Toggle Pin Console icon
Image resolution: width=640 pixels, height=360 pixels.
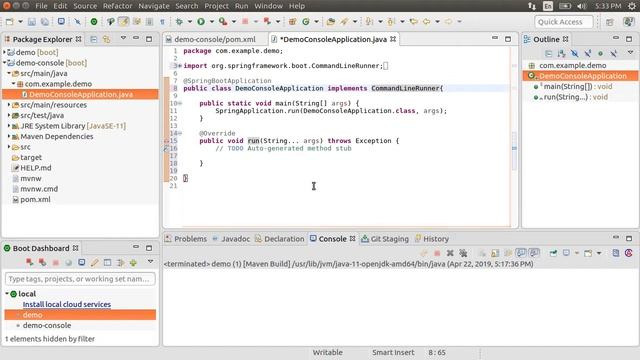pos(553,253)
